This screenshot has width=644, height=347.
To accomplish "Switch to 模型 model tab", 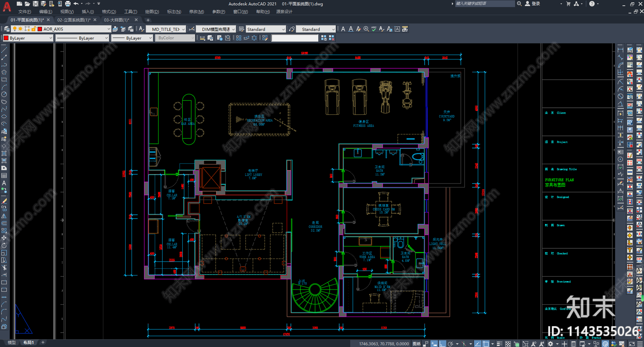I will click(x=12, y=343).
